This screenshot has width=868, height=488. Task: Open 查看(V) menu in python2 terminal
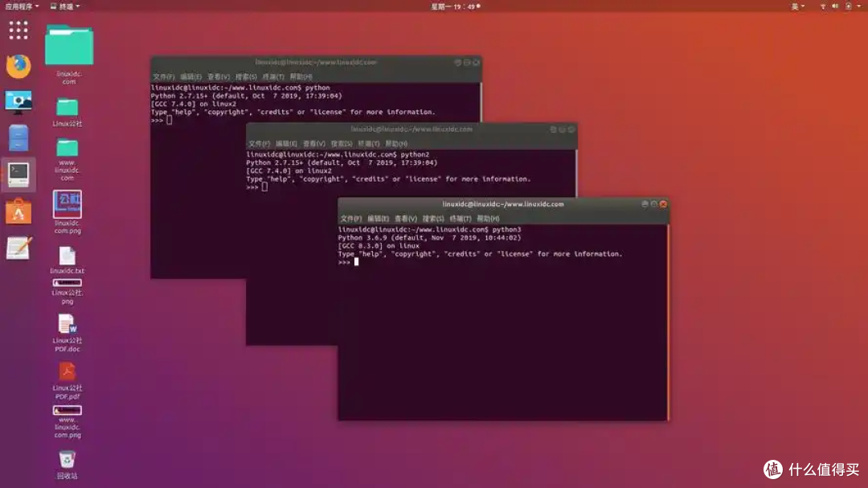click(313, 143)
